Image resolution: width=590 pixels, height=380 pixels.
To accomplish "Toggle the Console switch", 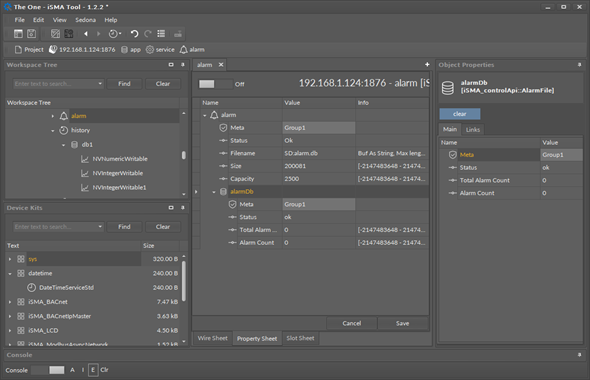I will [48, 370].
